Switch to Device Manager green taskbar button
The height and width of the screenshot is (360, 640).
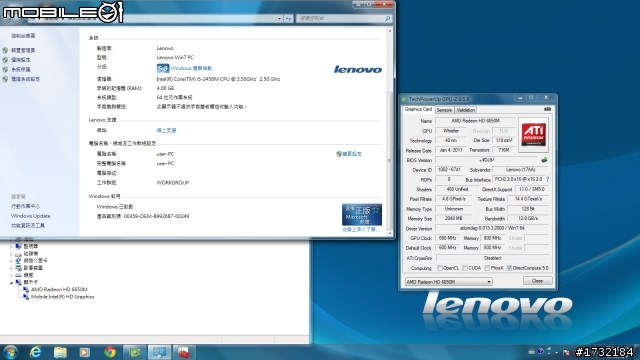click(x=135, y=352)
